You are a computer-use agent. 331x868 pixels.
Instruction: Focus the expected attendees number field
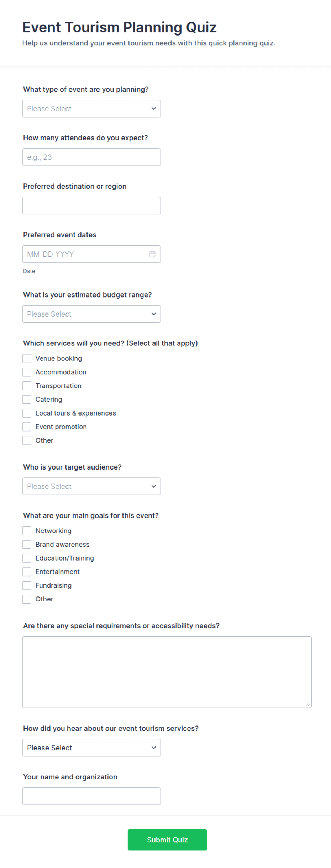(91, 157)
